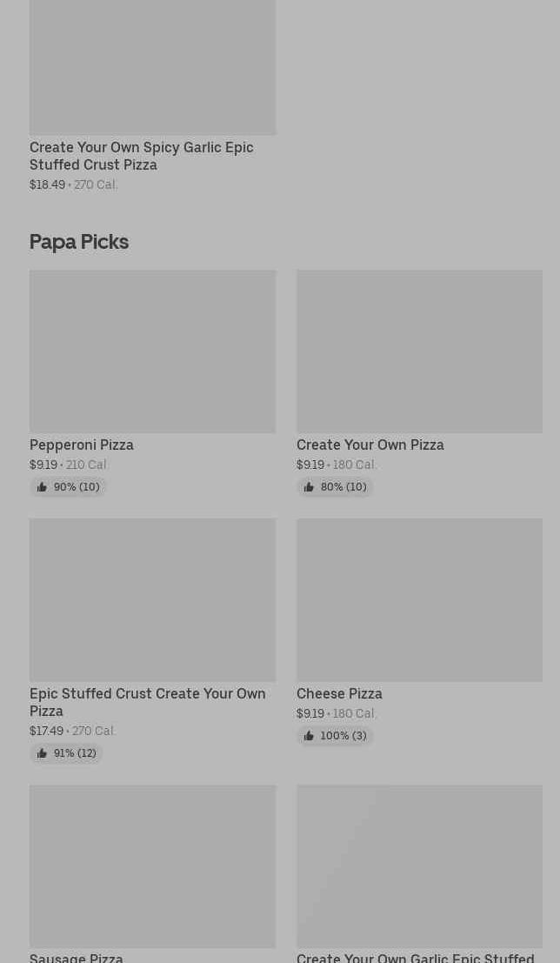Open Epic Stuffed Crust Create Your Own Pizza
Viewport: 560px width, 963px height.
(x=147, y=702)
